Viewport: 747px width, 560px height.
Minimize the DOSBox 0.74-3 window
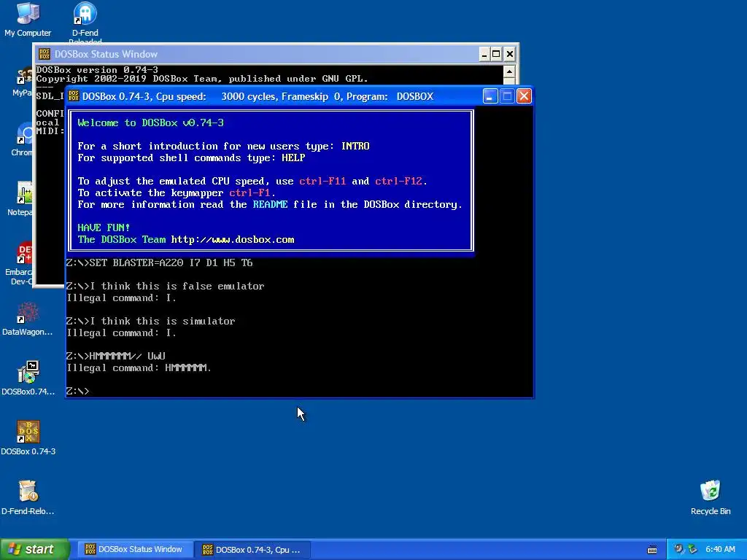point(489,96)
